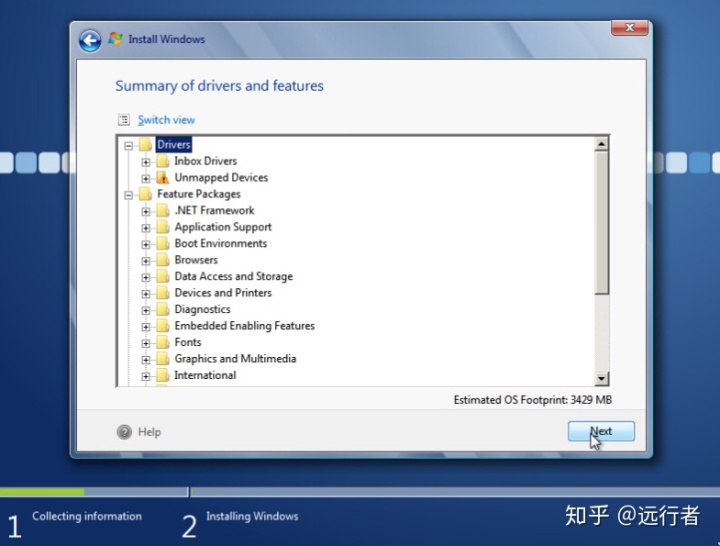Select the Fonts item
720x546 pixels.
coord(188,343)
